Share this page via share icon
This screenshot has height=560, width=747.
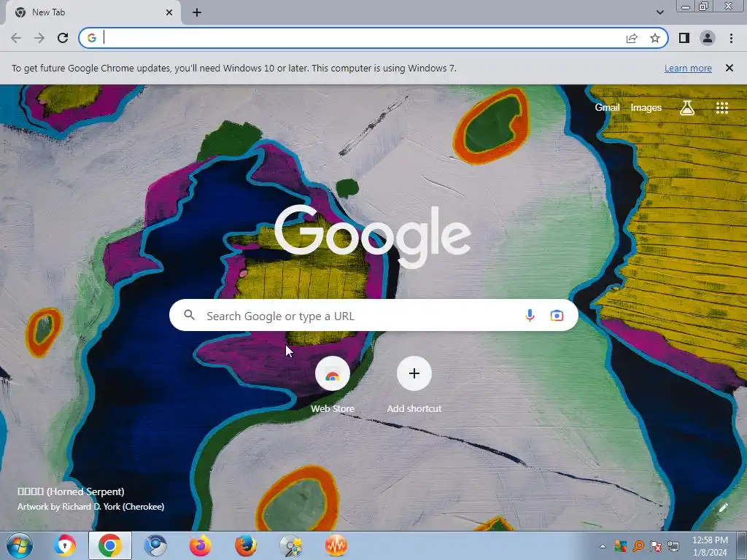coord(632,38)
